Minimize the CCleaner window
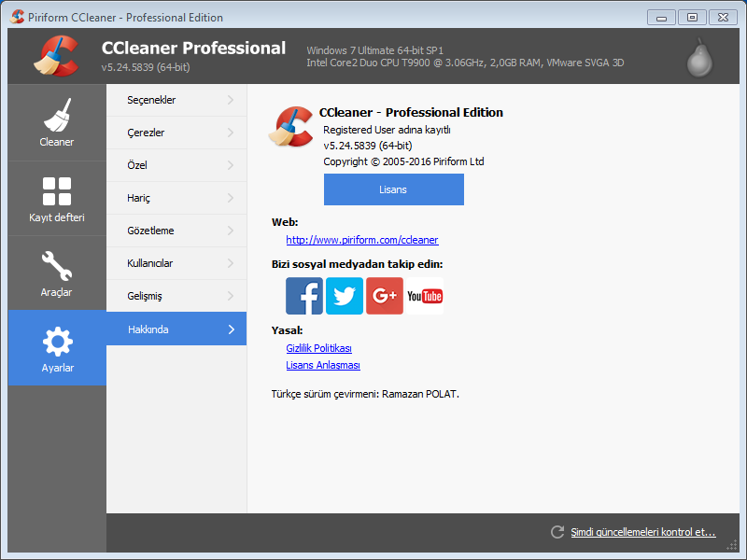The width and height of the screenshot is (747, 560). (x=661, y=18)
